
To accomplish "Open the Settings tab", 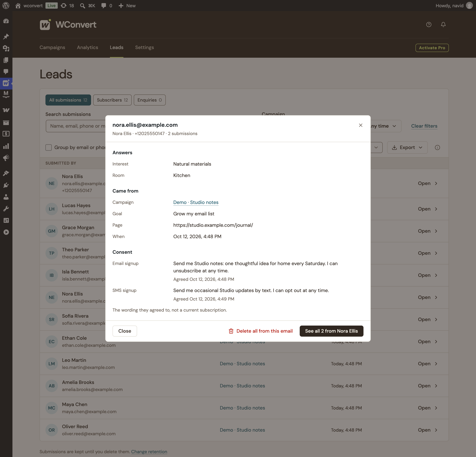I will tap(144, 47).
